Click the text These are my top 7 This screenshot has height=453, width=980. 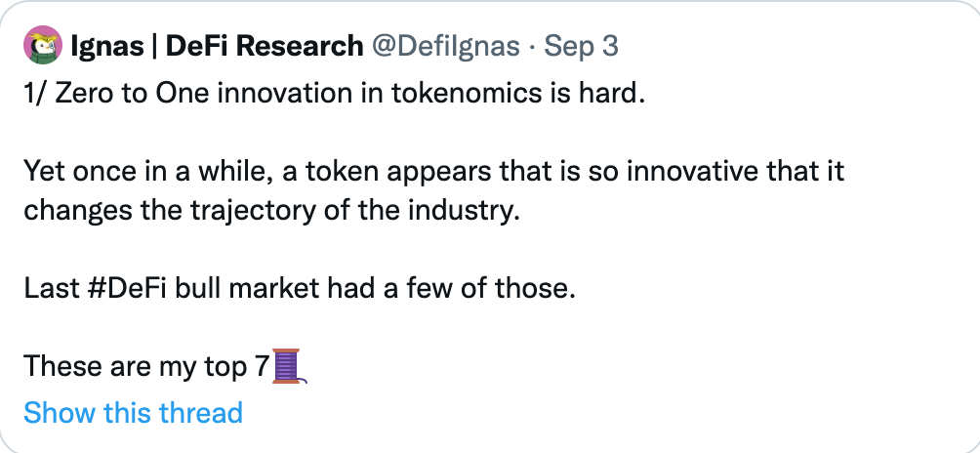[x=146, y=366]
